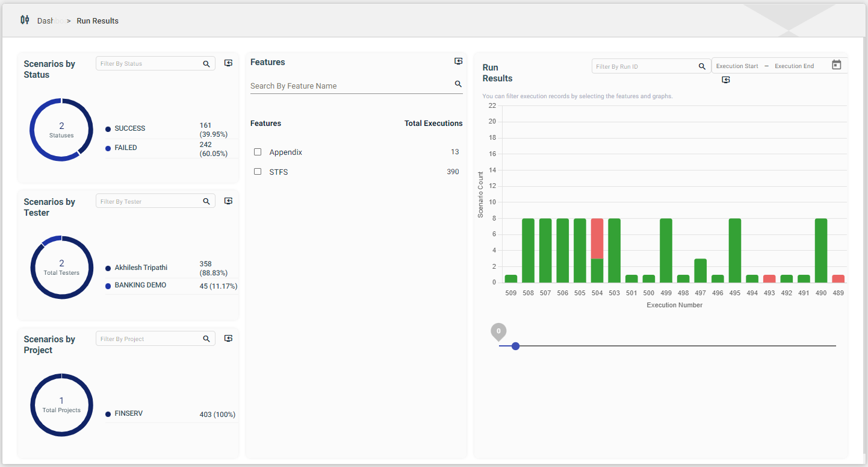The height and width of the screenshot is (467, 868).
Task: Click the Execution Start date field
Action: coord(737,66)
